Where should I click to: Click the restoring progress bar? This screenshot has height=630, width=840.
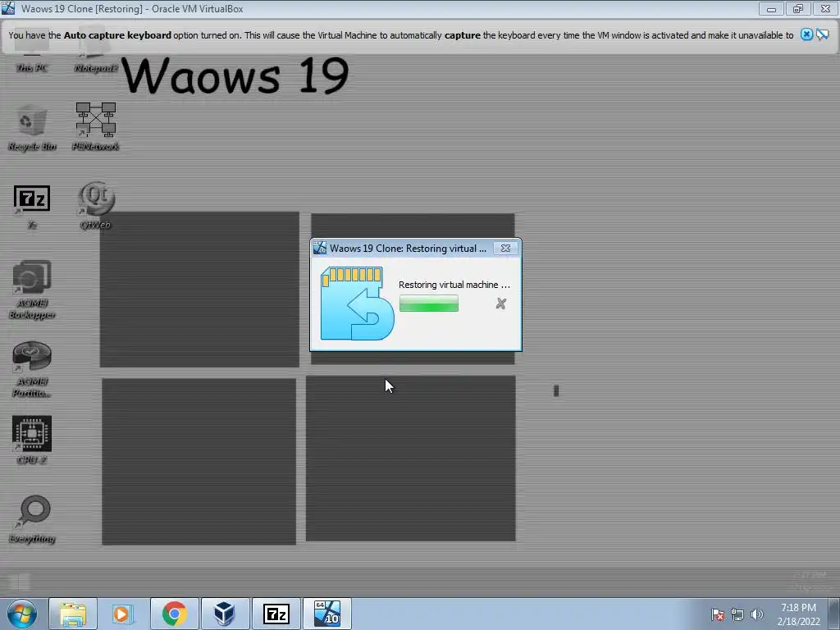[x=428, y=304]
